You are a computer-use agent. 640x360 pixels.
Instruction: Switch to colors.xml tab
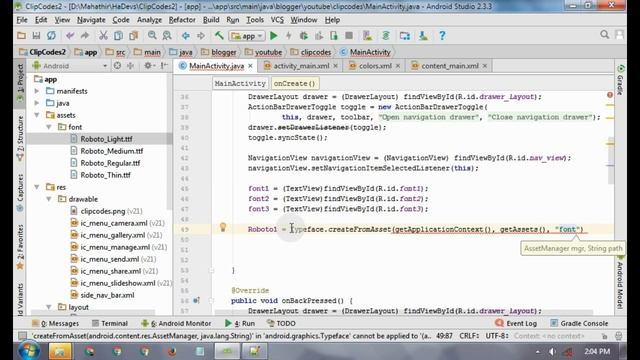coord(375,66)
